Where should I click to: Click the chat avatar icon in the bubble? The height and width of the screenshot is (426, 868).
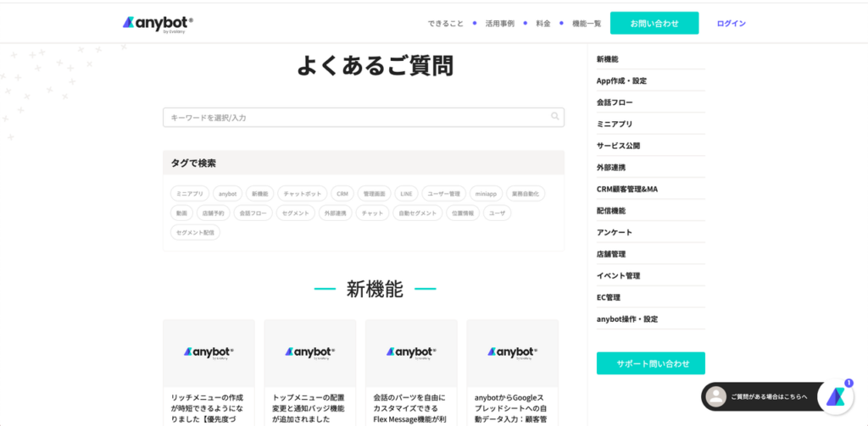716,396
